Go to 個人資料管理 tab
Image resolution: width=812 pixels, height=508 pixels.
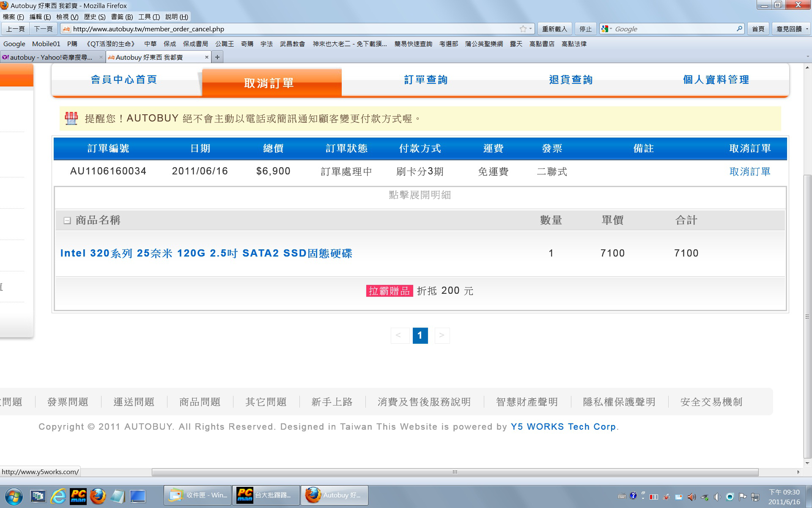click(716, 80)
